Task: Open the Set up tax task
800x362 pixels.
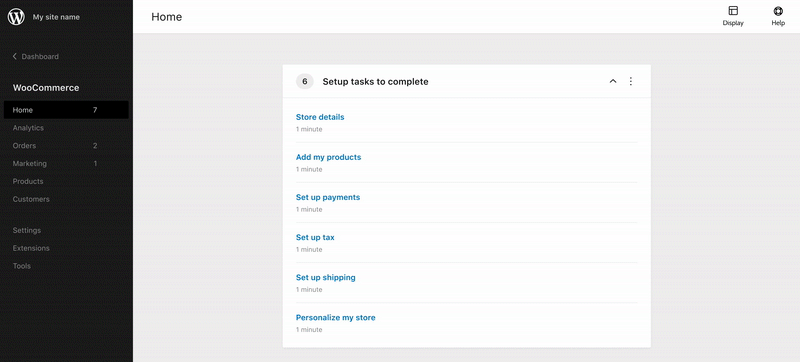Action: click(x=315, y=237)
